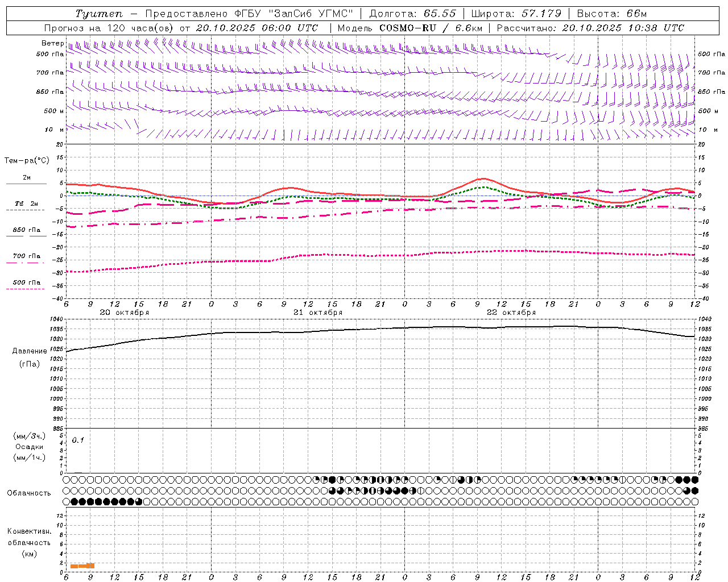Click the pink dotted swatch under the 500 гПа legend
The width and height of the screenshot is (728, 582).
click(25, 289)
